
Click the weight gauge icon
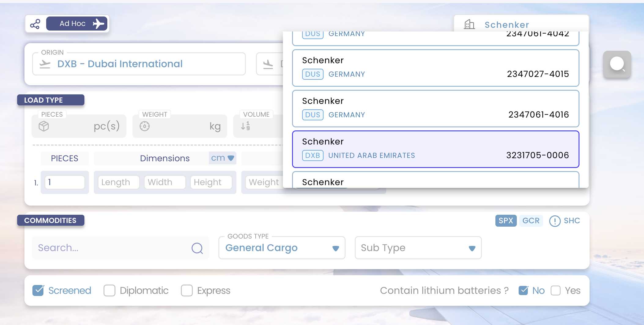[x=145, y=126]
